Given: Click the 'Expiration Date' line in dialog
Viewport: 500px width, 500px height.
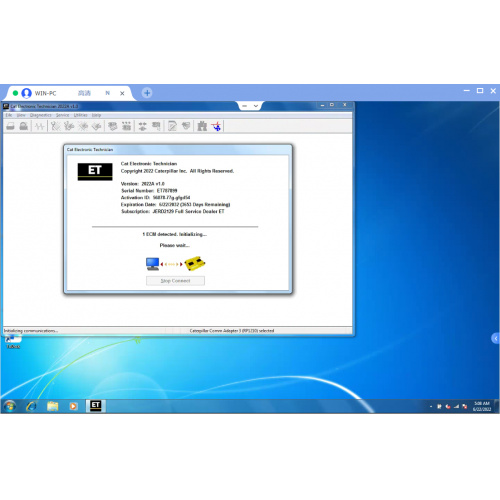Looking at the screenshot, I should tap(175, 205).
